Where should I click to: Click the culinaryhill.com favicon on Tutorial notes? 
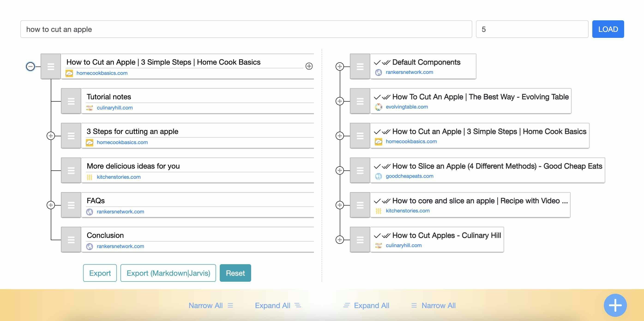click(x=90, y=108)
